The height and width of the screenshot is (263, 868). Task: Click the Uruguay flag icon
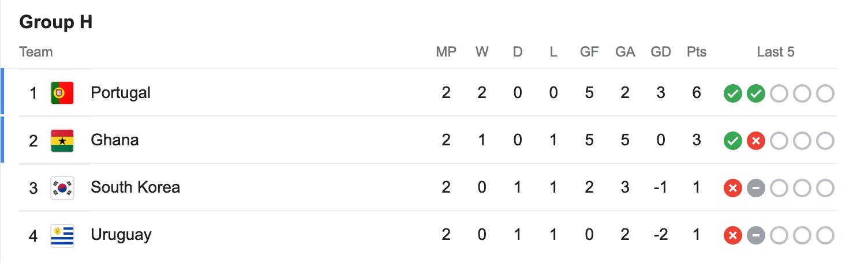(62, 235)
